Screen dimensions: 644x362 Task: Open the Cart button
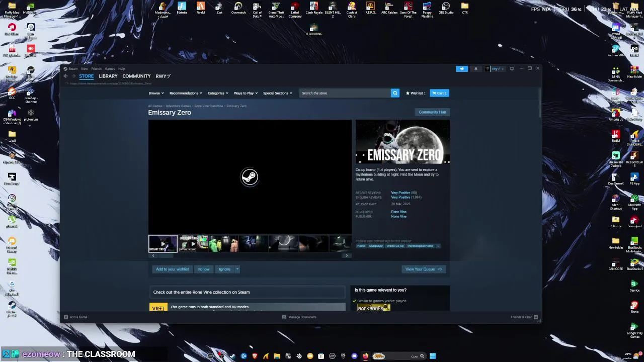click(x=439, y=93)
